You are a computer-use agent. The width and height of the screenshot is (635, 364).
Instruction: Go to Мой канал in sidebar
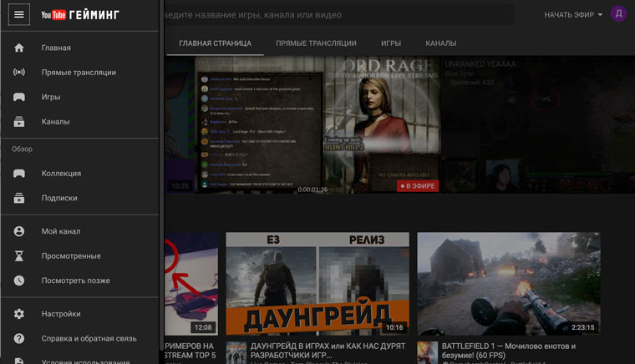pyautogui.click(x=61, y=231)
